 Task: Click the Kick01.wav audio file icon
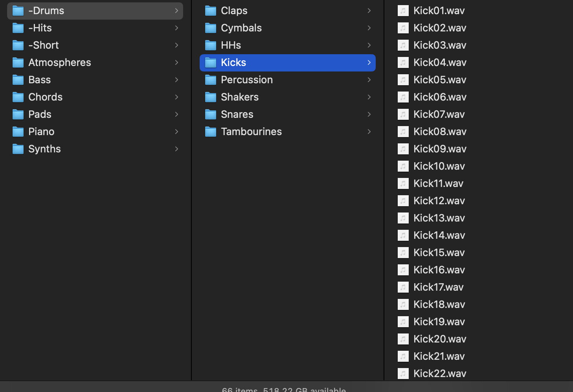pyautogui.click(x=403, y=11)
